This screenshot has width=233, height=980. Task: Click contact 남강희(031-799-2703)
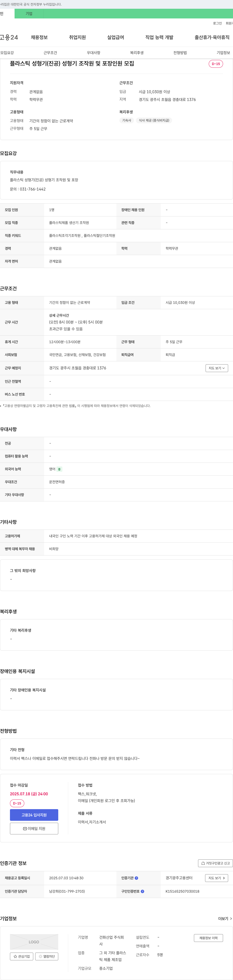click(67, 891)
